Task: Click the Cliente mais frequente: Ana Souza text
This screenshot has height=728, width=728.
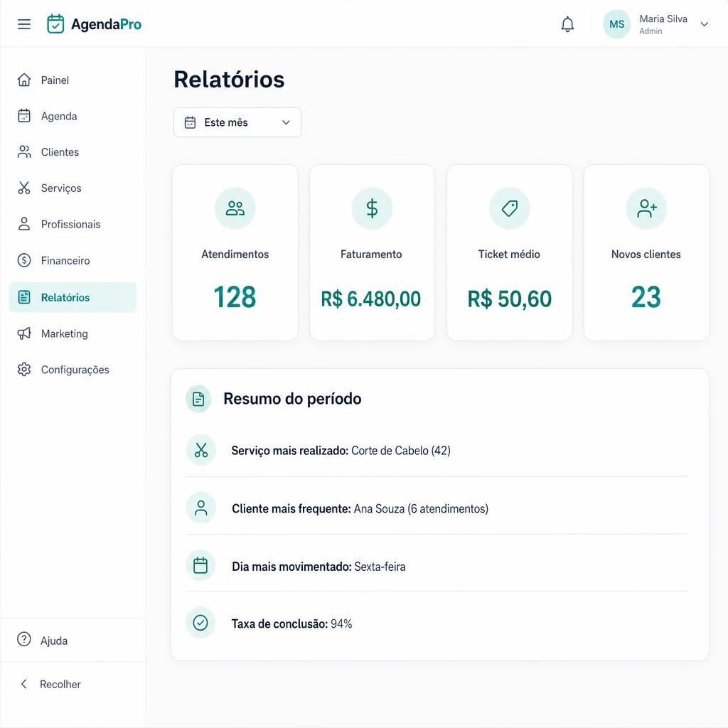Action: click(360, 509)
